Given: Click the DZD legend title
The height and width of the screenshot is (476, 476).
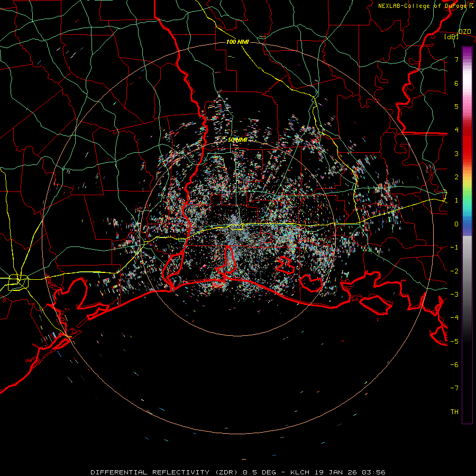Looking at the screenshot, I should pyautogui.click(x=465, y=32).
